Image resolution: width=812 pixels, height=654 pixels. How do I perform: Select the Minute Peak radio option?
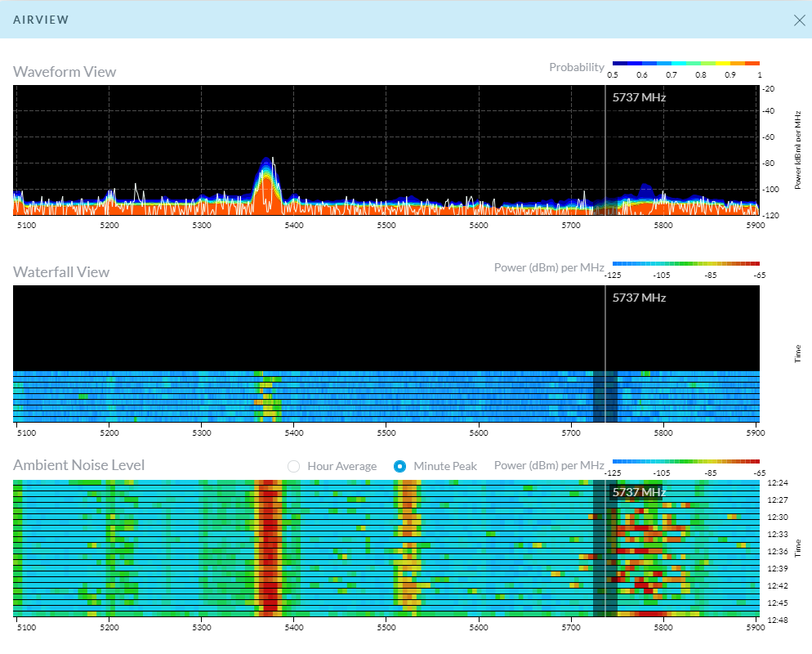click(x=399, y=467)
